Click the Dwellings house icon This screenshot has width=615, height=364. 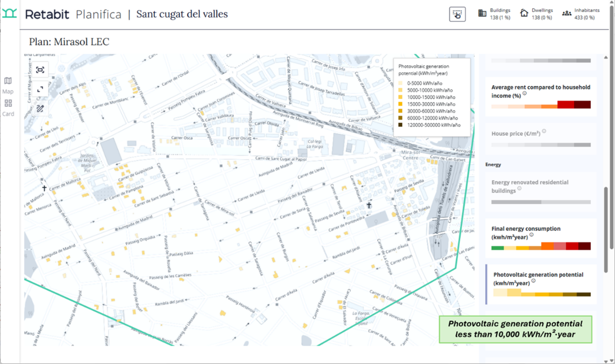click(524, 13)
